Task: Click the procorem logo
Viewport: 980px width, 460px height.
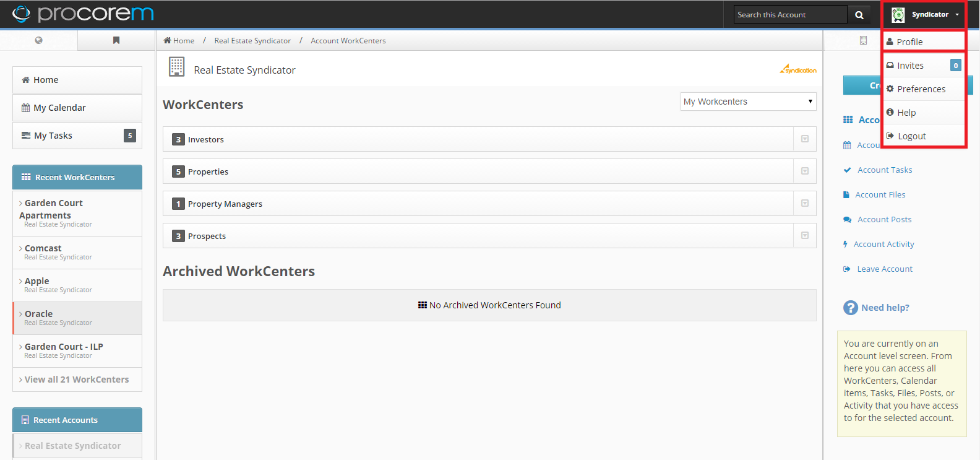Action: (x=83, y=14)
